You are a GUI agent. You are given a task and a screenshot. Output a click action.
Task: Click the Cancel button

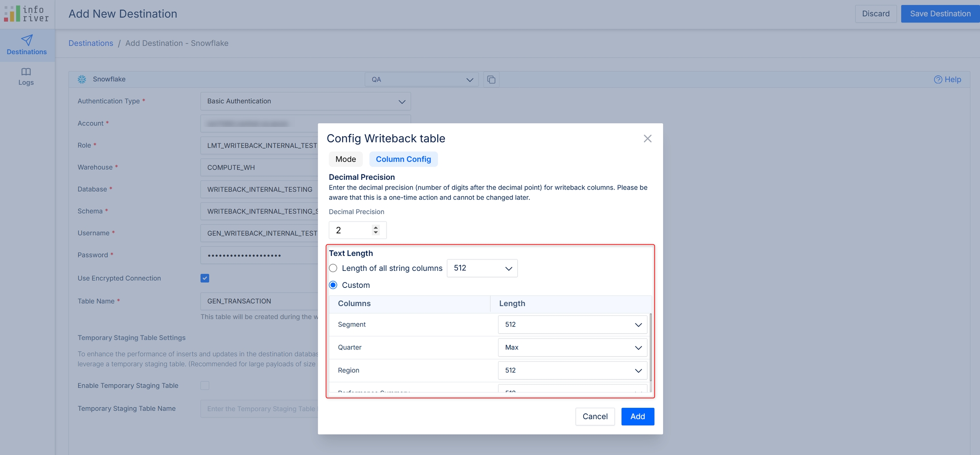tap(595, 416)
